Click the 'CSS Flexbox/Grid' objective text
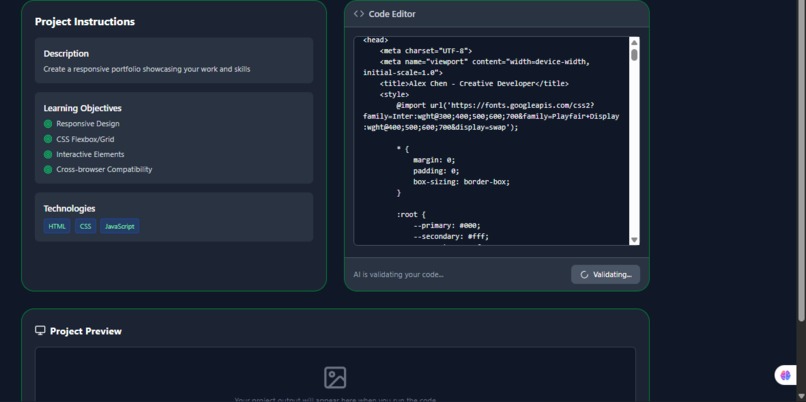This screenshot has width=806, height=402. coord(85,139)
